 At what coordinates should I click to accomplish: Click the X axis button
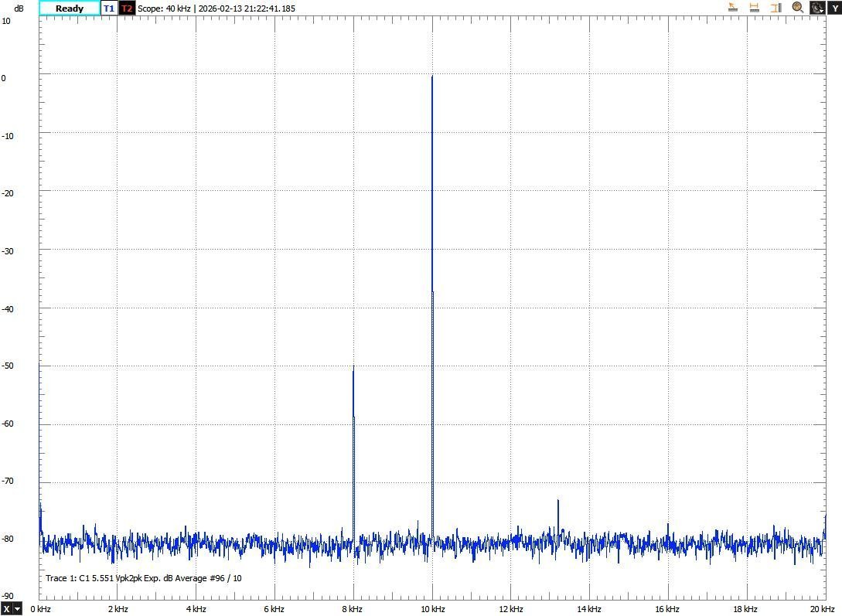pyautogui.click(x=6, y=609)
